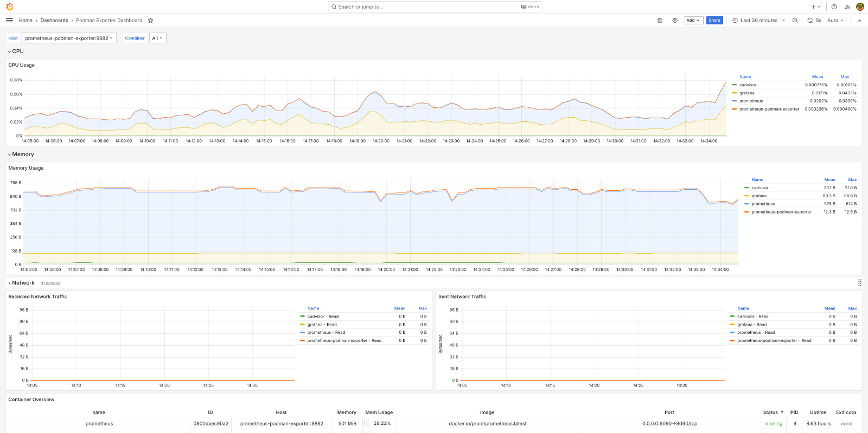
Task: Click the 501 MiB memory cell
Action: click(347, 424)
